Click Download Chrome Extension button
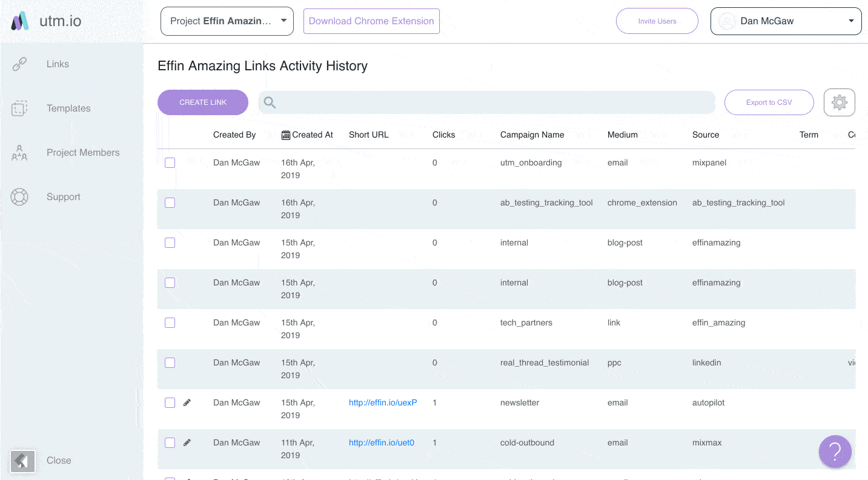 point(371,21)
